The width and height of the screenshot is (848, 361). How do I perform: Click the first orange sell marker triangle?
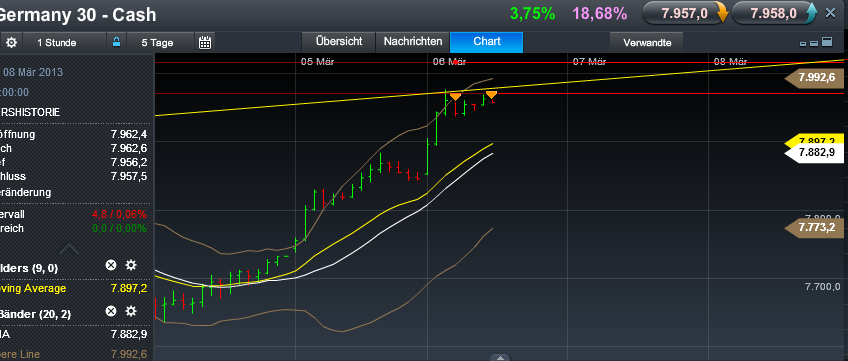pyautogui.click(x=455, y=97)
